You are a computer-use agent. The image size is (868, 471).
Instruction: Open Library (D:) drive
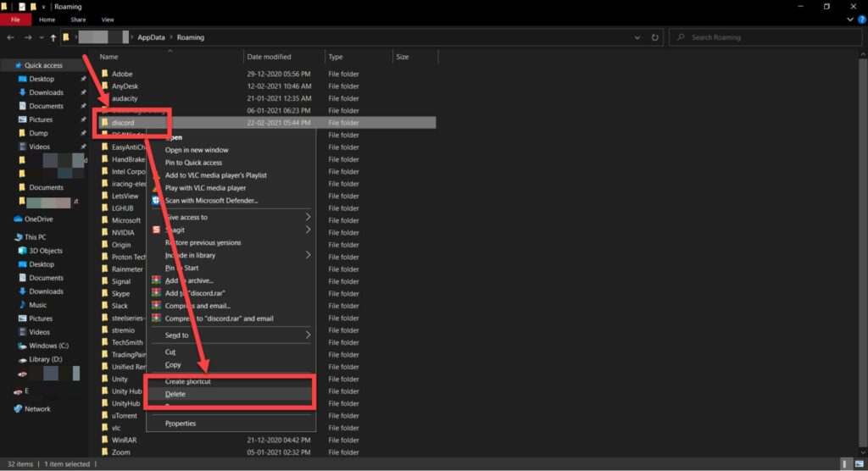(46, 359)
